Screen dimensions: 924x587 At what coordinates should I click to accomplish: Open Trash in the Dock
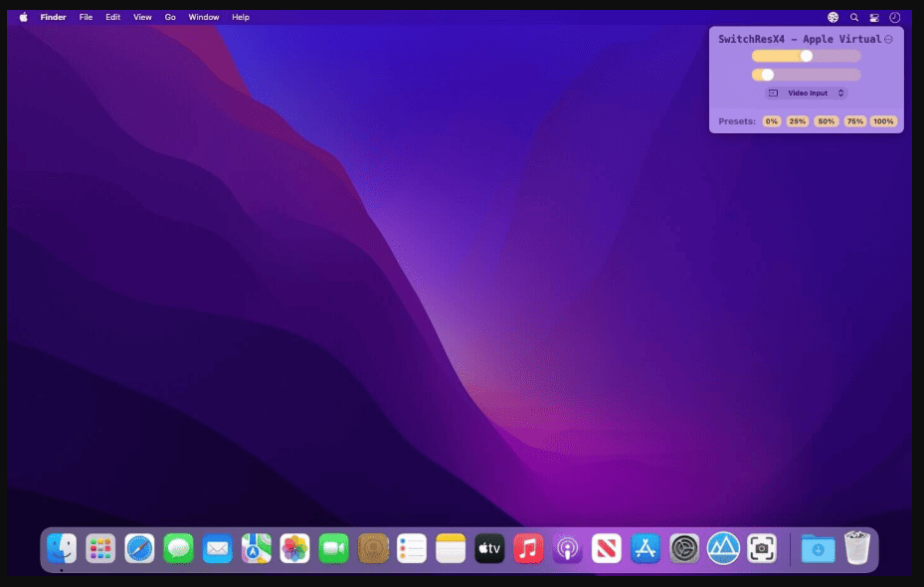[x=856, y=548]
